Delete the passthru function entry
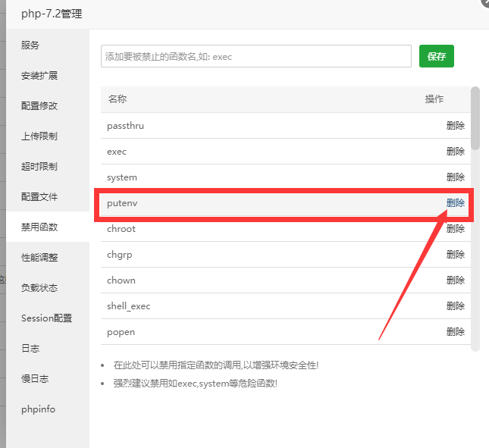Screen dimensions: 489x448 pos(455,126)
